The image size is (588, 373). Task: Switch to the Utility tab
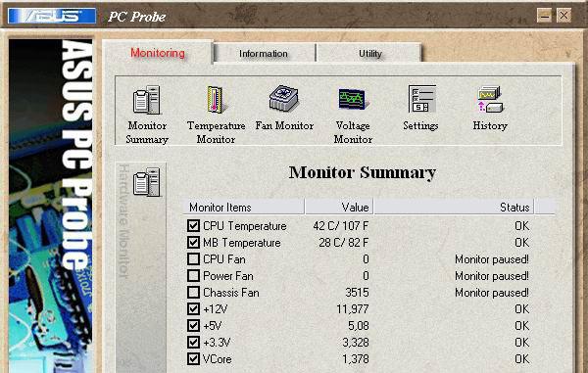pyautogui.click(x=369, y=54)
